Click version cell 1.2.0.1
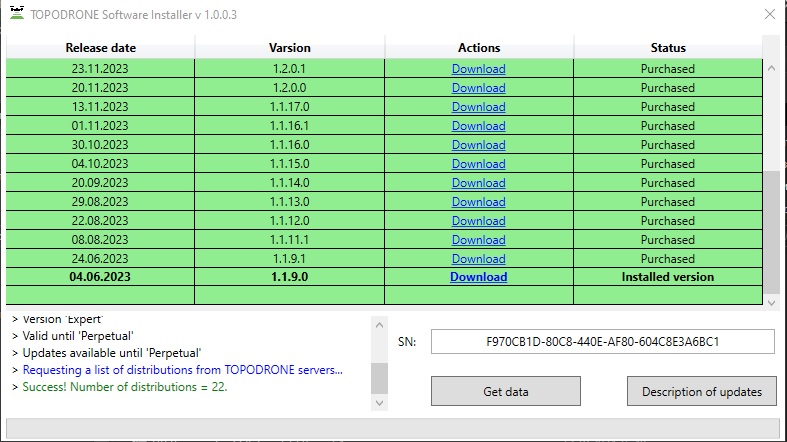 (x=290, y=69)
